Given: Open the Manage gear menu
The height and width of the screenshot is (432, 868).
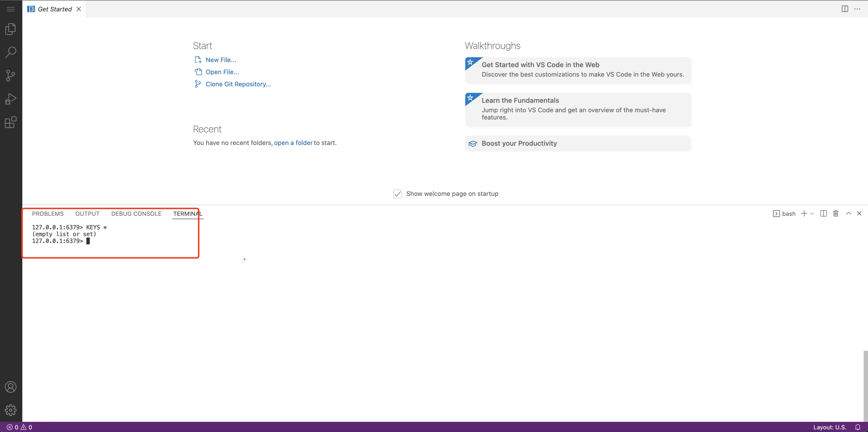Looking at the screenshot, I should (11, 410).
